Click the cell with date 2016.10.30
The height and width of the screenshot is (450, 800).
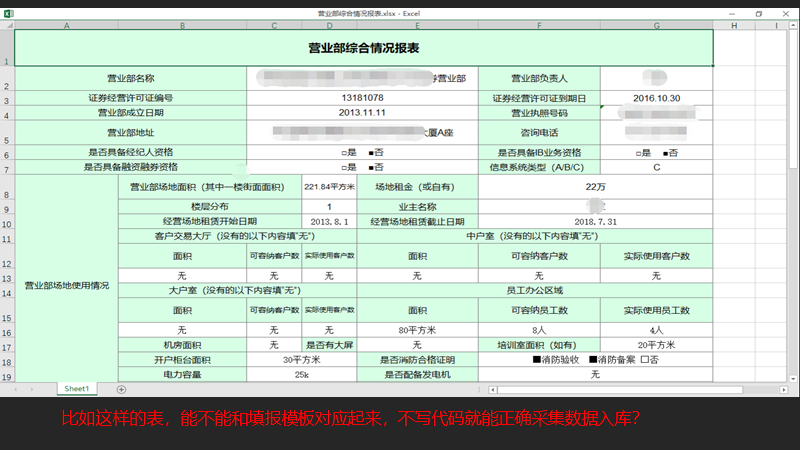coord(656,98)
